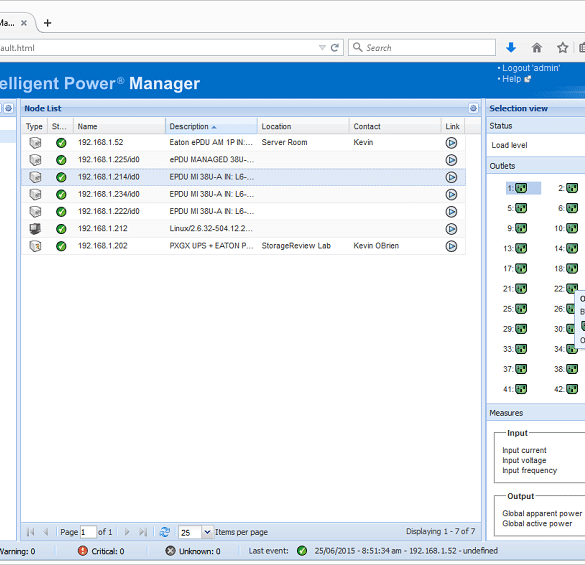Select outlet 42 icon
585x565 pixels.
coord(572,390)
